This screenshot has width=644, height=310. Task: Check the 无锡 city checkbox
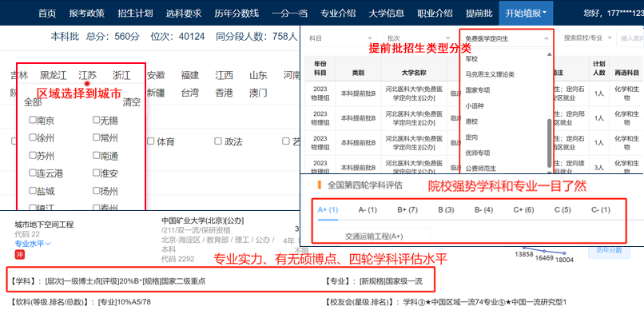96,120
